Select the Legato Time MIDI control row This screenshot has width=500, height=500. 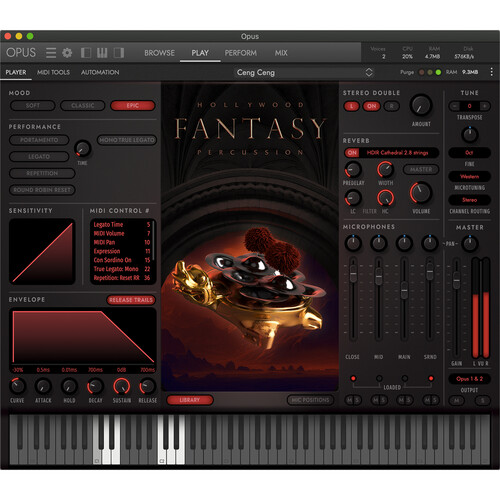pos(122,225)
